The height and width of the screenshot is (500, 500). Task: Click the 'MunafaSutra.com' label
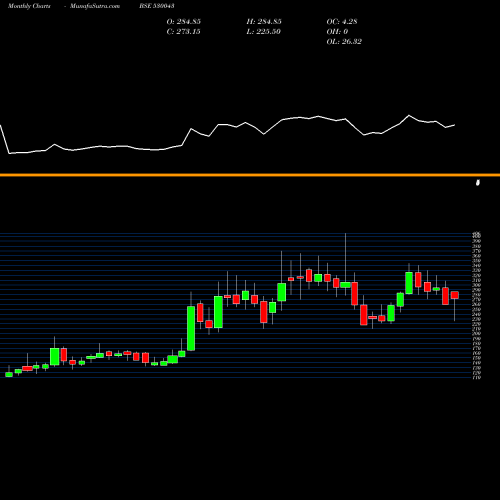coord(95,6)
